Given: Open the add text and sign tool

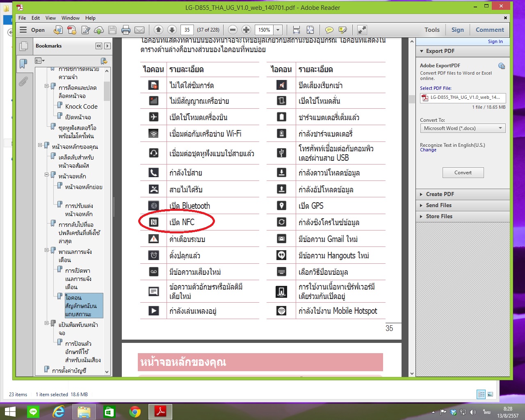Looking at the screenshot, I should coord(86,30).
